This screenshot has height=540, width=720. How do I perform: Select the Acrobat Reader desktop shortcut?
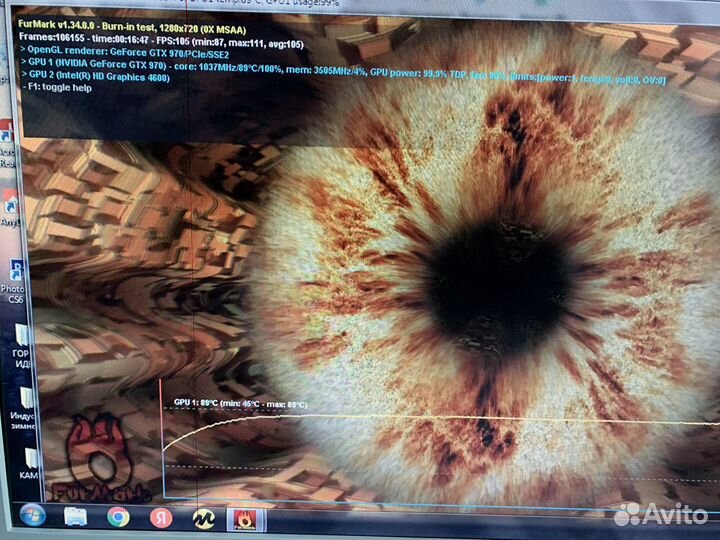(x=6, y=138)
